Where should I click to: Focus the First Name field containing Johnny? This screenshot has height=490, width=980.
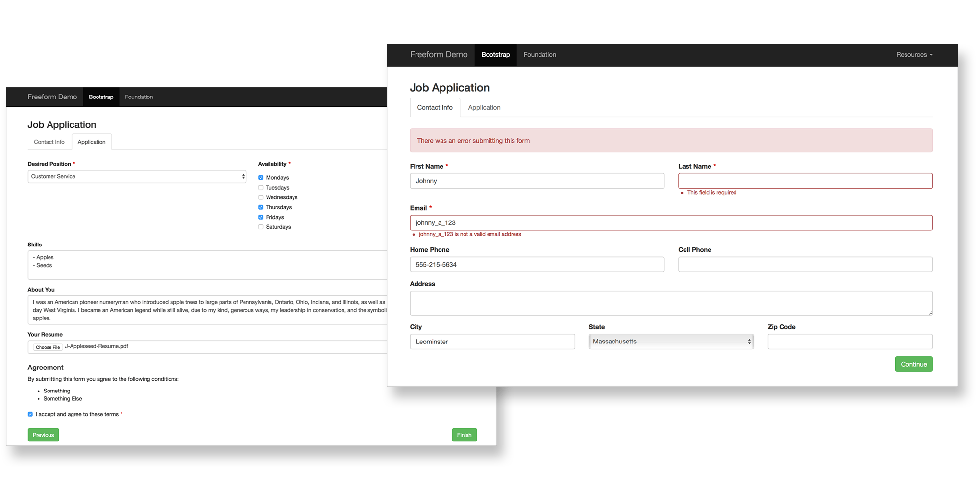tap(537, 181)
